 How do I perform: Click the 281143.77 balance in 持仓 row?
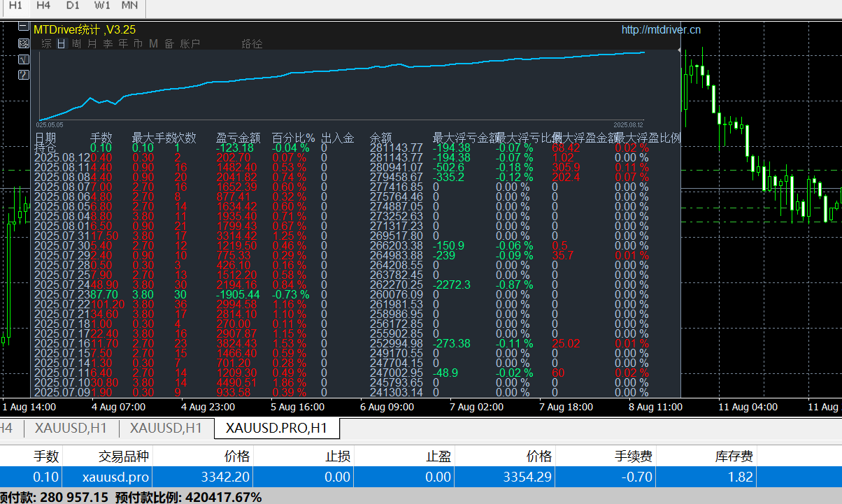397,147
